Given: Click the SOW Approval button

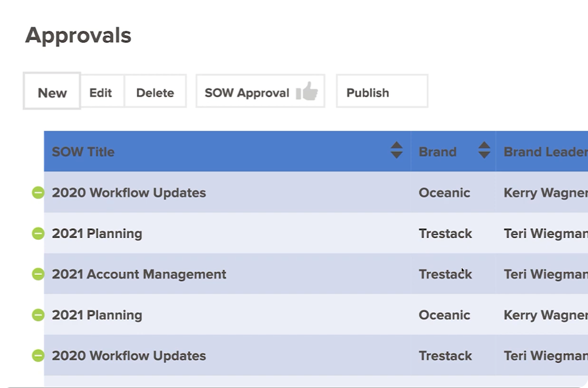Looking at the screenshot, I should [260, 91].
